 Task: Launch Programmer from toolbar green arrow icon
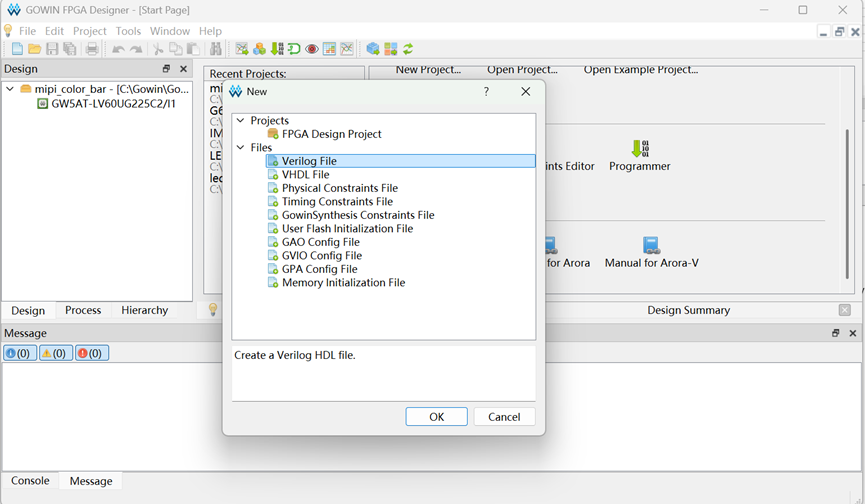(277, 49)
